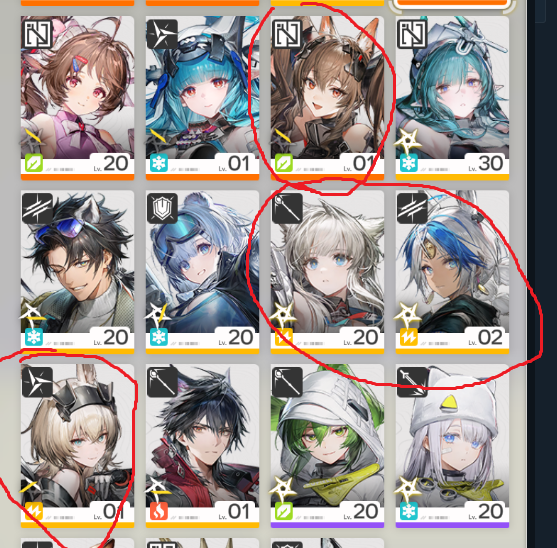This screenshot has width=557, height=548.
Task: Click the blue-haired girl with goggles card
Action: point(202,98)
